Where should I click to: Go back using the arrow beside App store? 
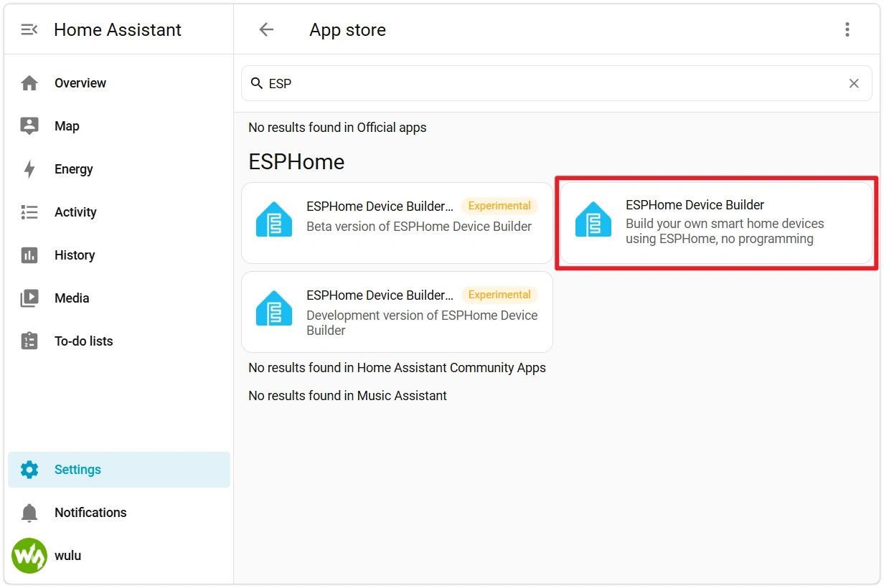coord(266,29)
